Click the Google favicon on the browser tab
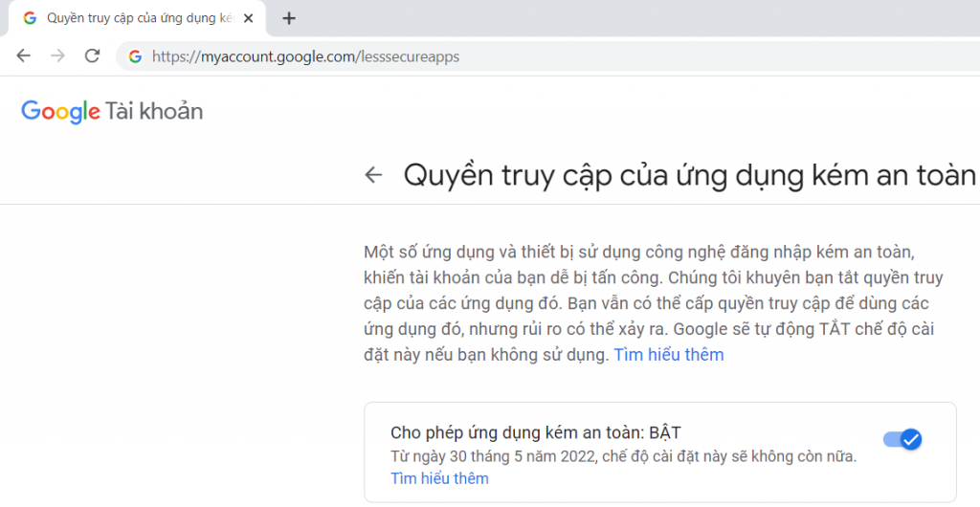This screenshot has width=980, height=507. [30, 18]
